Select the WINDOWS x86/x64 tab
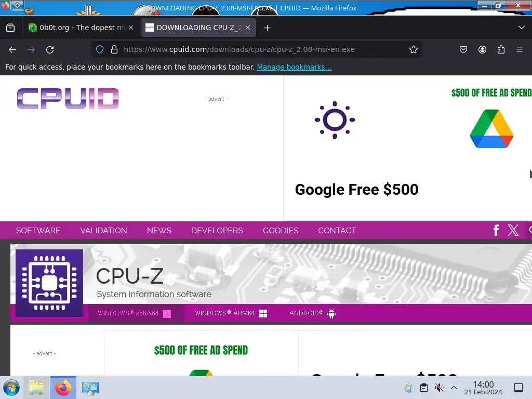 (136, 313)
